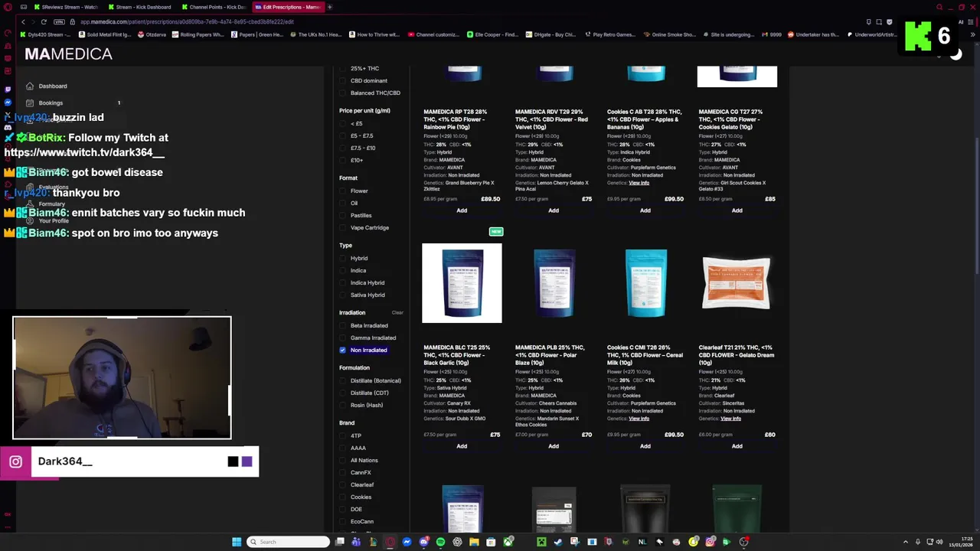
Task: Select the Edit Prescriptions tab
Action: point(289,7)
